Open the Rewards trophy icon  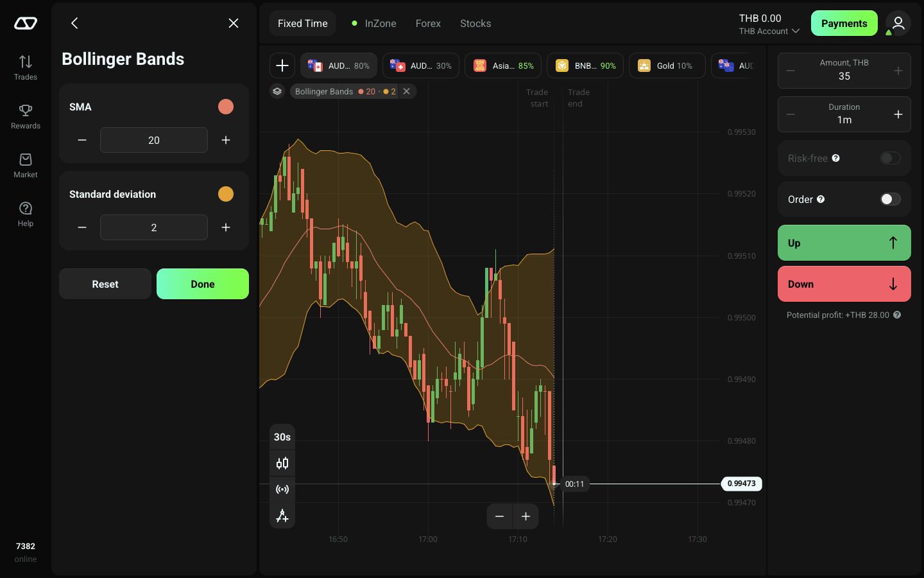click(26, 110)
